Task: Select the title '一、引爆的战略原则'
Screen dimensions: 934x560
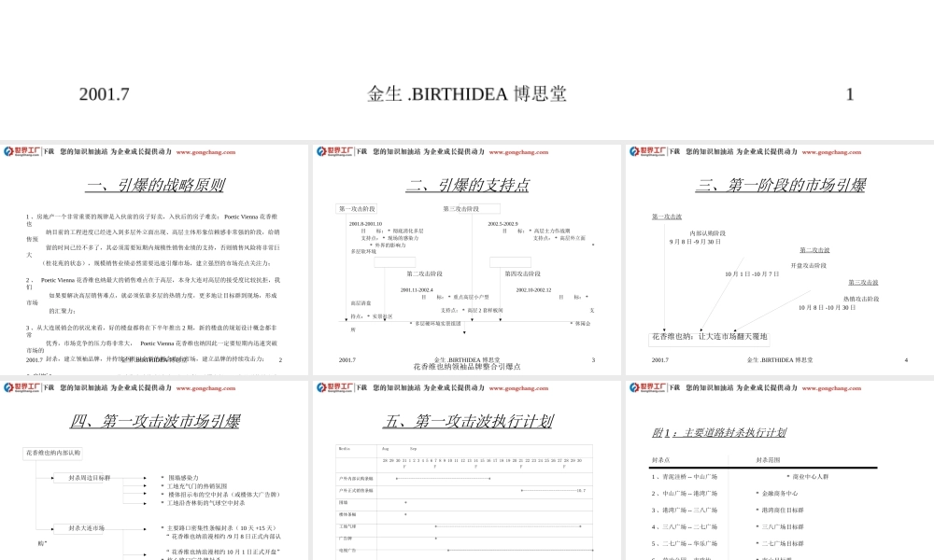Action: tap(155, 185)
